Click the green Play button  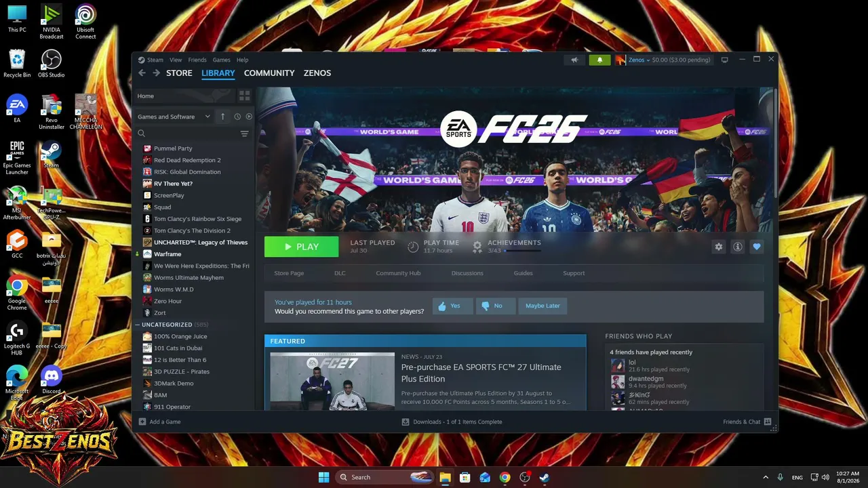(301, 247)
